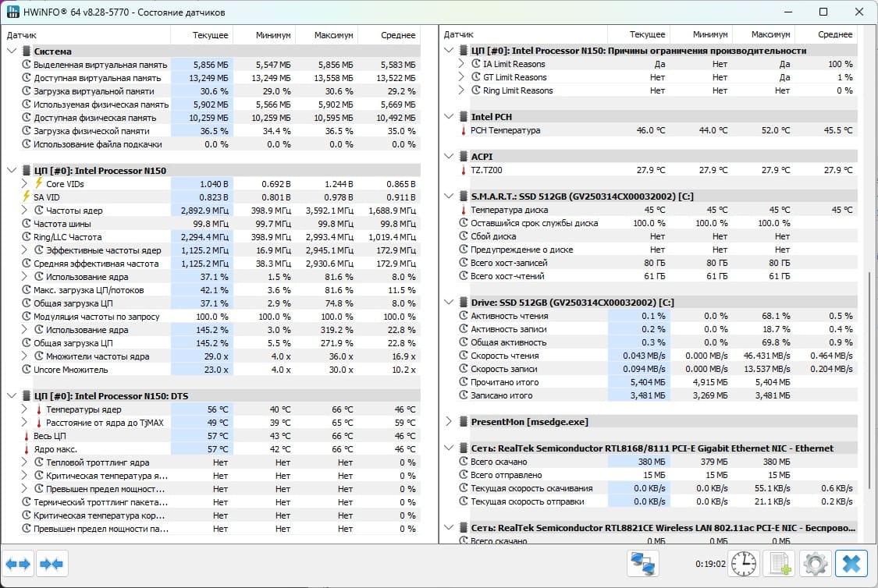Click the left pane Минимум column header
The width and height of the screenshot is (878, 588).
click(265, 34)
